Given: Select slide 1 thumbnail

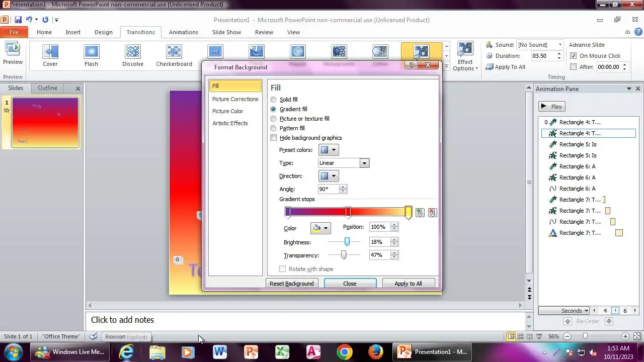Looking at the screenshot, I should pos(45,123).
